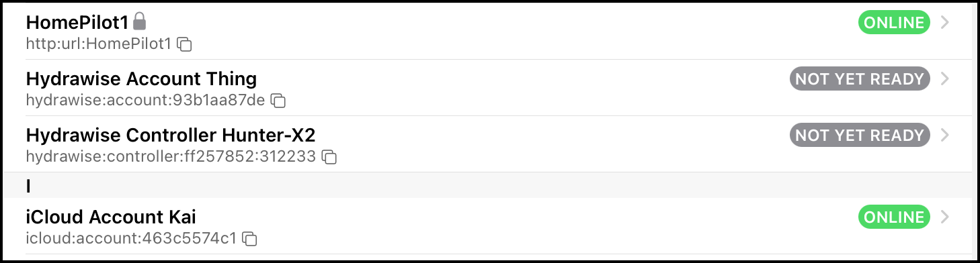
Task: Click the ONLINE badge for HomePilot1
Action: point(894,22)
